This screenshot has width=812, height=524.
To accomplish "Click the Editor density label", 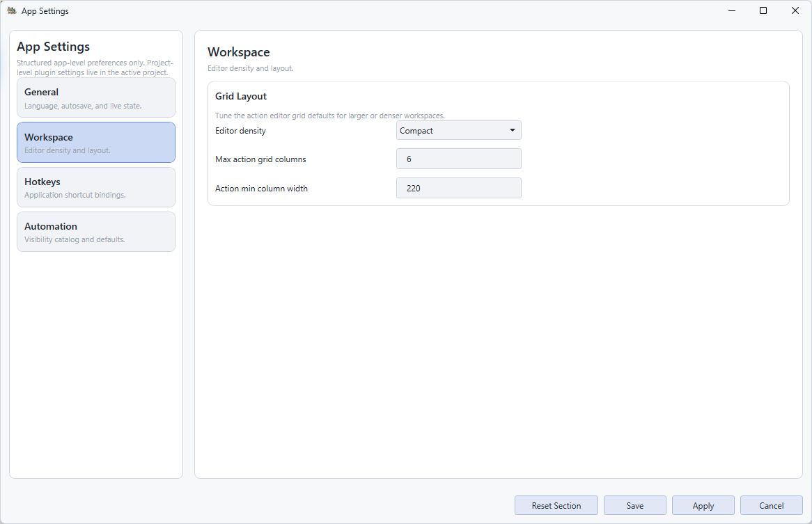I will 240,131.
